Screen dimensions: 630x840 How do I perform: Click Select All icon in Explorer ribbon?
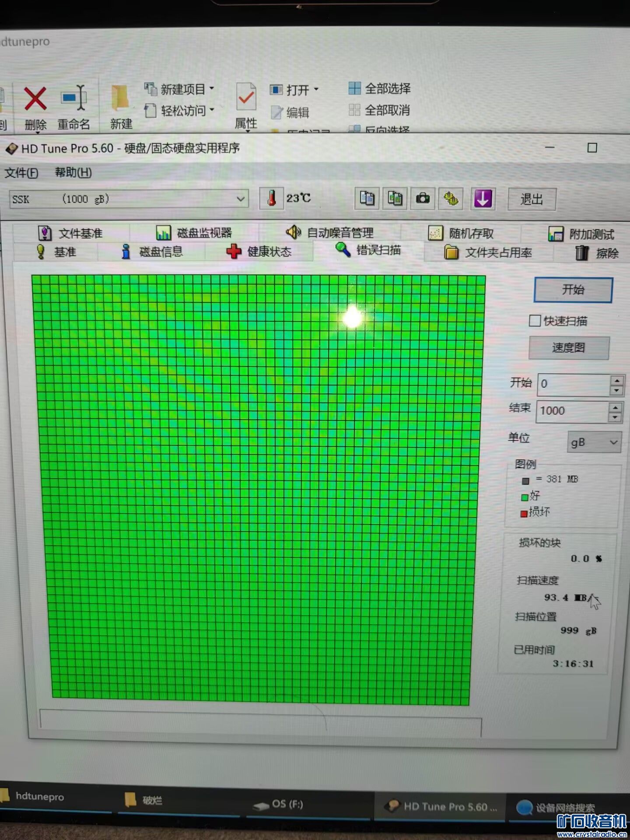point(354,88)
